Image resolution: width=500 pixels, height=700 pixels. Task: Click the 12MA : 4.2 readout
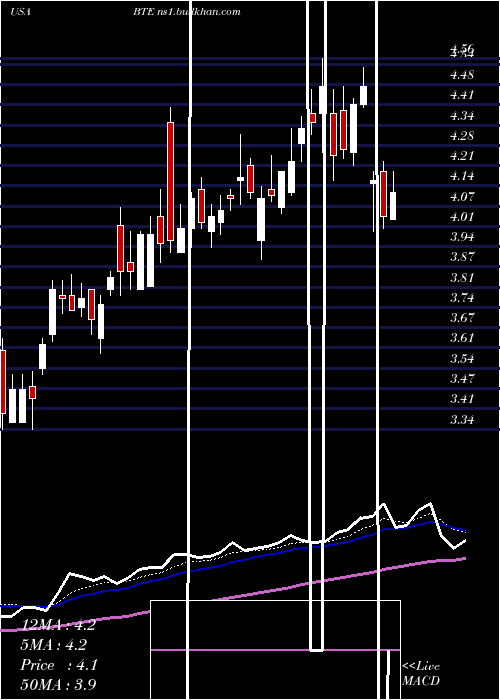pyautogui.click(x=58, y=625)
